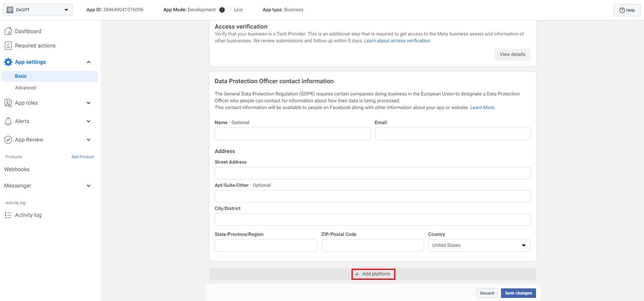The width and height of the screenshot is (644, 301).
Task: Click the Street Address input field
Action: (x=373, y=173)
